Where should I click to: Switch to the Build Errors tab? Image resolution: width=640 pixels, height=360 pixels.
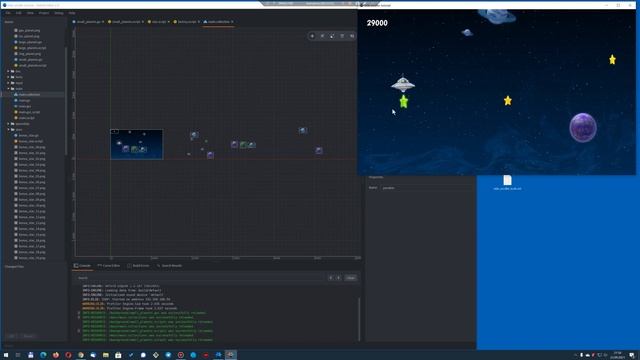point(138,266)
